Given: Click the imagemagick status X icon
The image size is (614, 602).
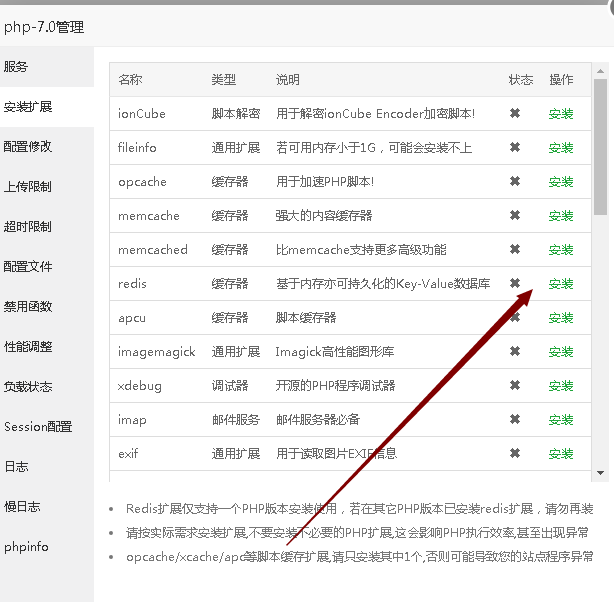Looking at the screenshot, I should point(515,352).
